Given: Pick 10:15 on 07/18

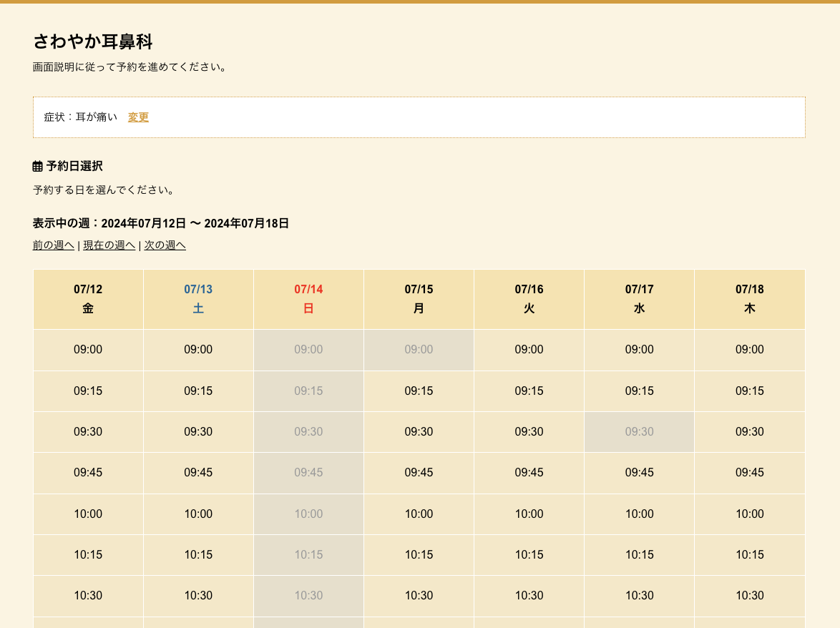Looking at the screenshot, I should 749,554.
